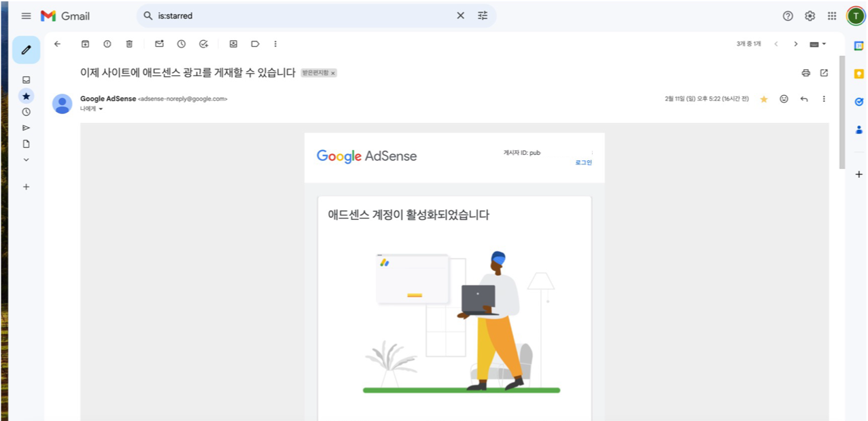Toggle the yellow star on this message

tap(763, 99)
